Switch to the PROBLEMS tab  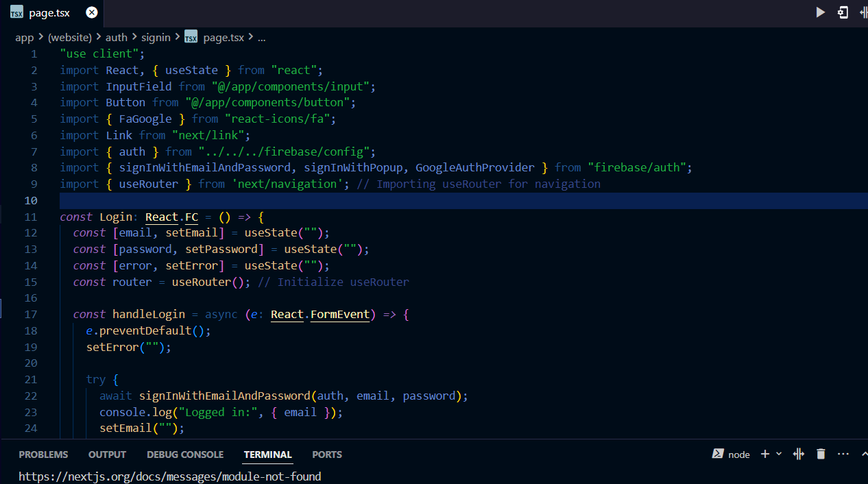[43, 455]
